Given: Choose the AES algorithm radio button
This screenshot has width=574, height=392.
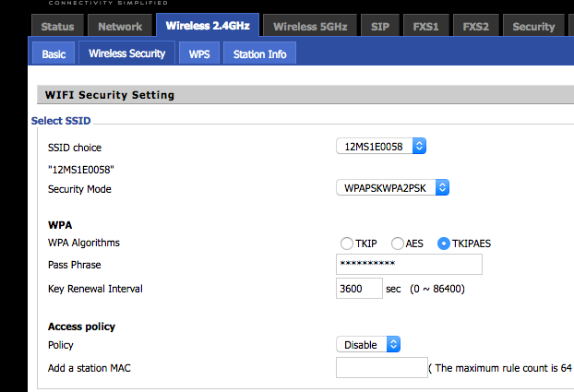Looking at the screenshot, I should [x=398, y=244].
